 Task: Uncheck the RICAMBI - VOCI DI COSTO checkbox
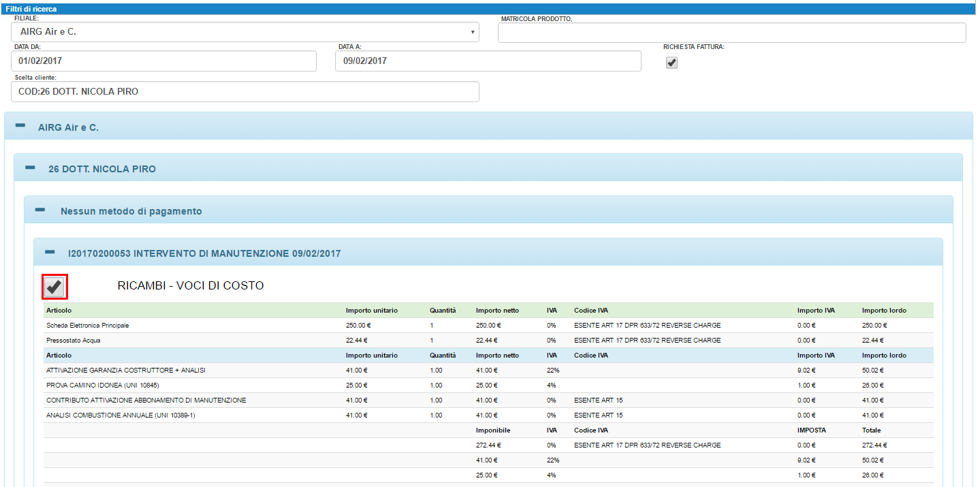(54, 287)
